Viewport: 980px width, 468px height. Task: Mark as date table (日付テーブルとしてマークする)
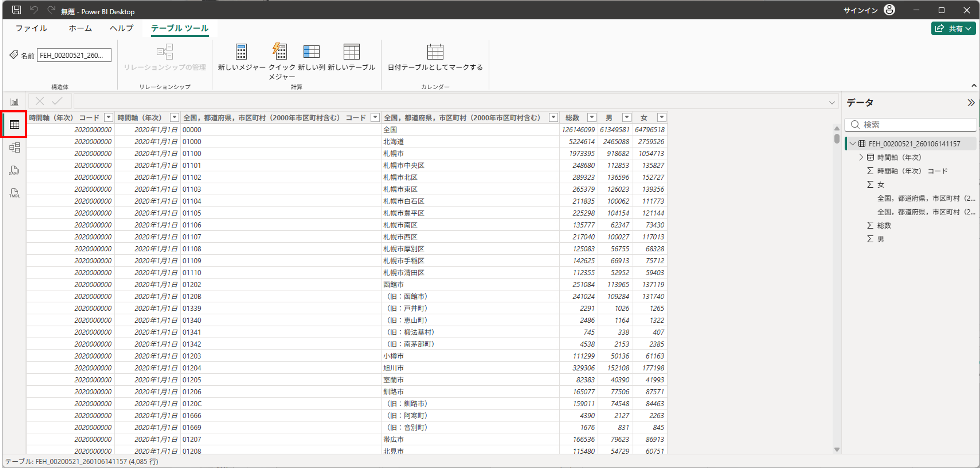coord(435,52)
